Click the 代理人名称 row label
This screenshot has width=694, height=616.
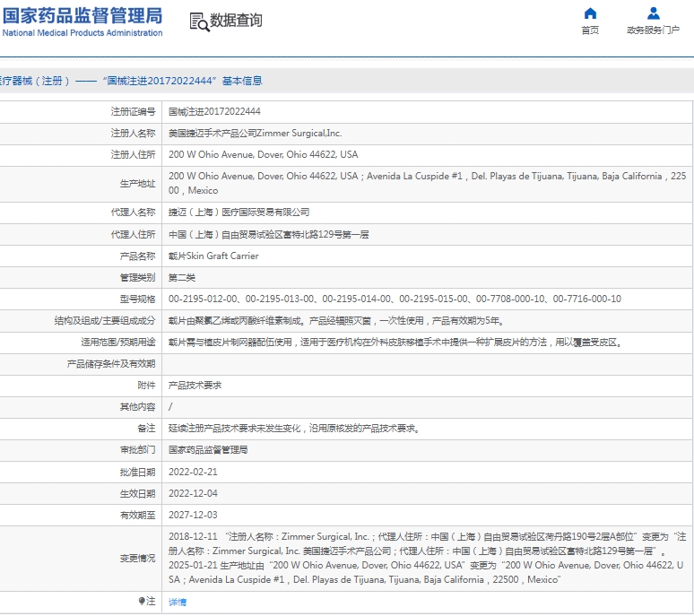pyautogui.click(x=134, y=213)
